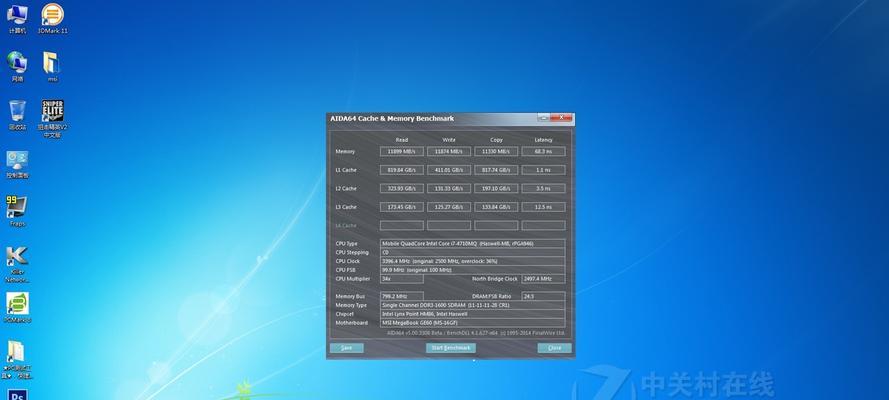Click the Latency column header
The image size is (889, 400).
(x=543, y=140)
